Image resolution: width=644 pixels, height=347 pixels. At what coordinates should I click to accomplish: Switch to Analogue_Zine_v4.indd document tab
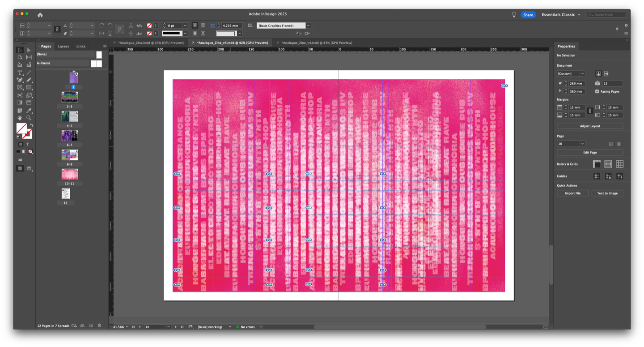(316, 43)
